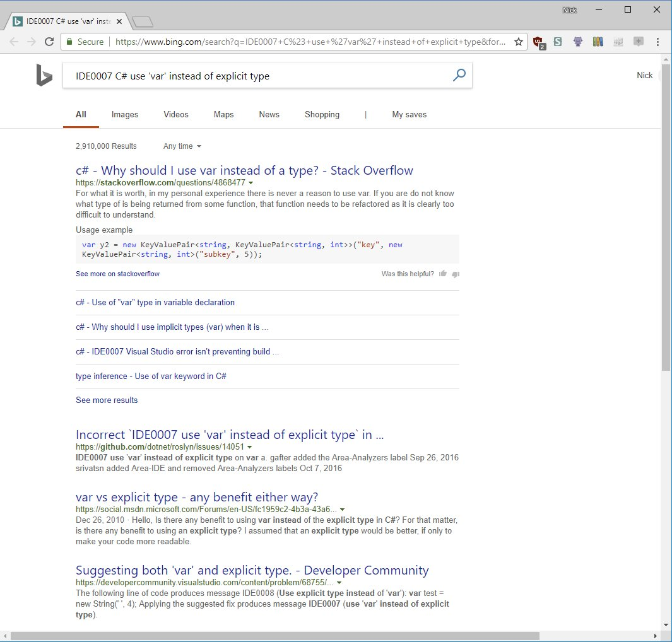
Task: Select the All search tab
Action: [81, 114]
